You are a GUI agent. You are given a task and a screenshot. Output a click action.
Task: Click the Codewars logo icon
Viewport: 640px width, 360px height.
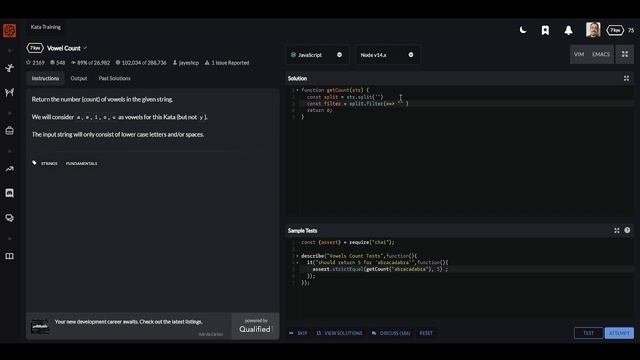point(9,31)
